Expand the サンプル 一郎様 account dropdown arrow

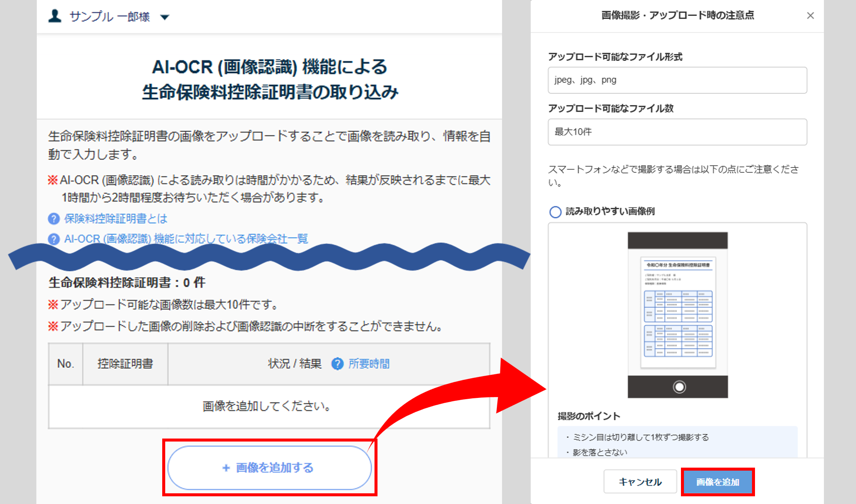[165, 17]
